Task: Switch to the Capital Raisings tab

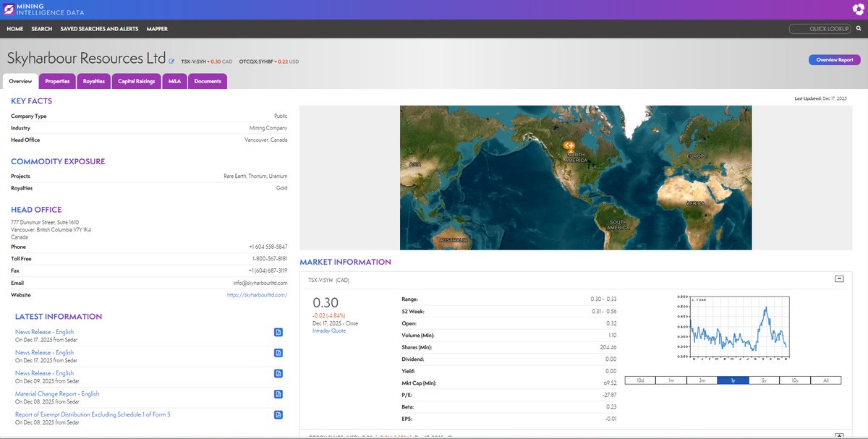Action: pos(137,81)
